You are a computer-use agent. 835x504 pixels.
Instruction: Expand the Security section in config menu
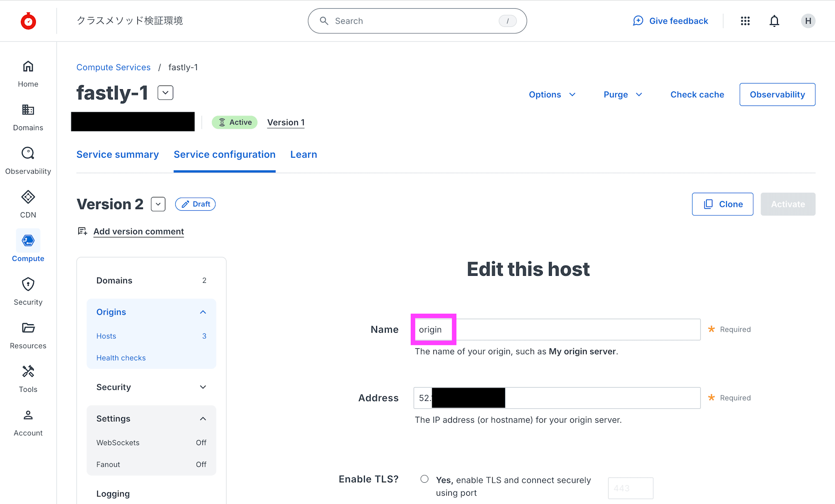203,387
